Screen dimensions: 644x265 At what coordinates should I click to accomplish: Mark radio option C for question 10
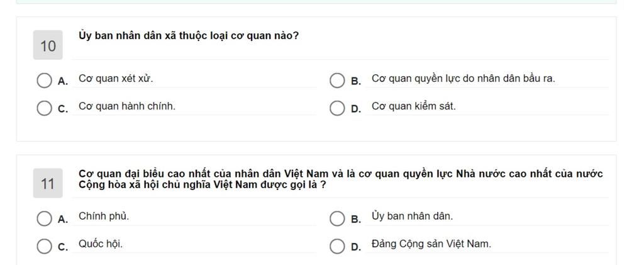(x=44, y=108)
